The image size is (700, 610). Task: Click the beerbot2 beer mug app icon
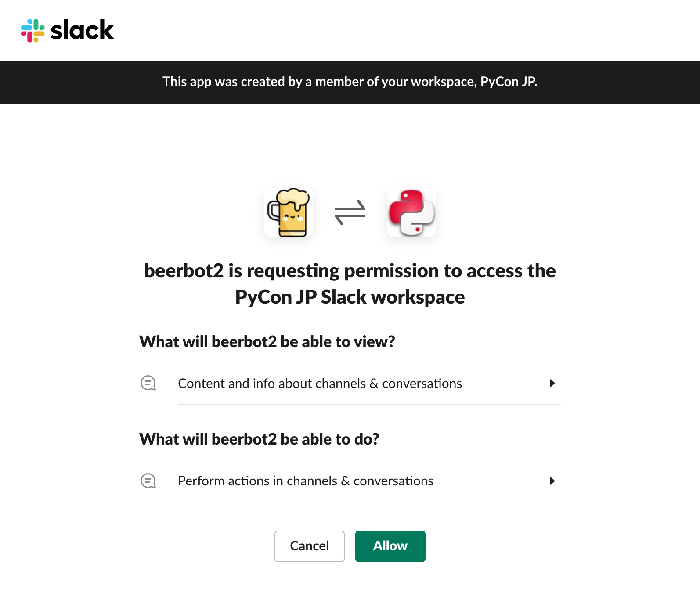coord(289,212)
